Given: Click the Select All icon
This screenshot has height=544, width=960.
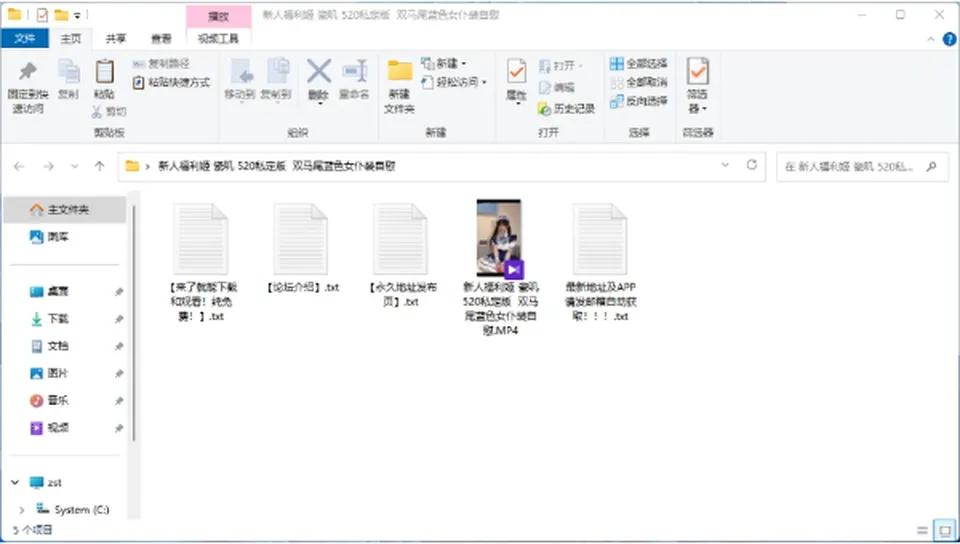Looking at the screenshot, I should [617, 64].
